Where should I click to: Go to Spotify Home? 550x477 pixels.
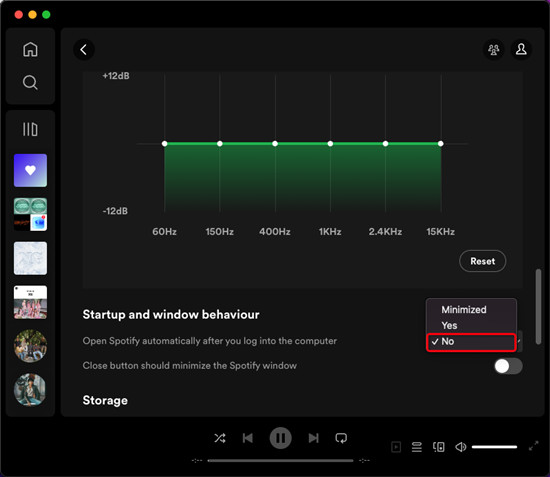point(30,49)
